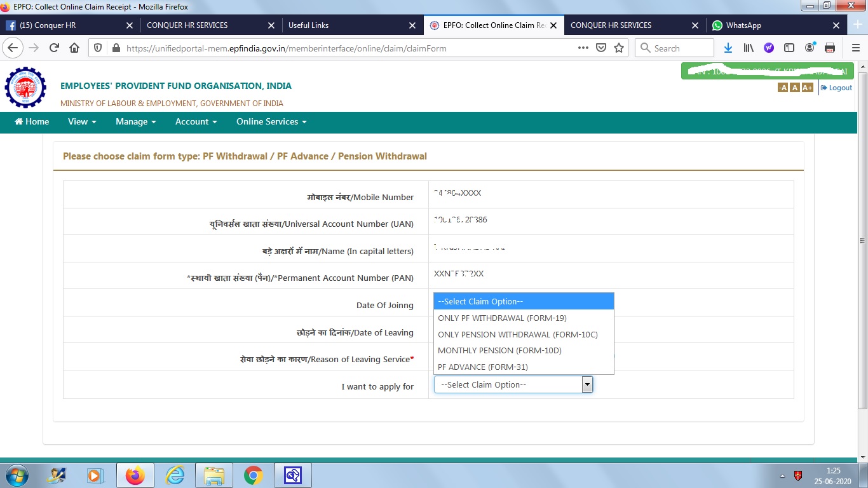Open the Windows Start menu
The height and width of the screenshot is (488, 868).
(16, 475)
